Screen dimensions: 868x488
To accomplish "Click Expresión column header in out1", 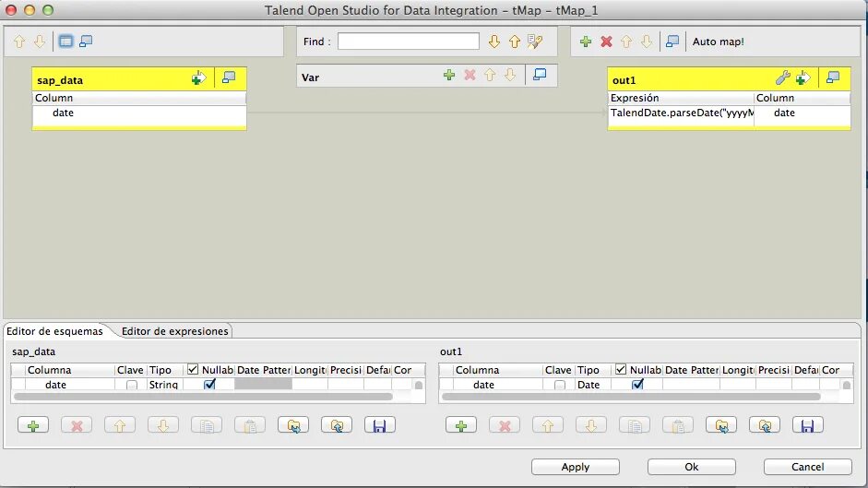I will (681, 98).
